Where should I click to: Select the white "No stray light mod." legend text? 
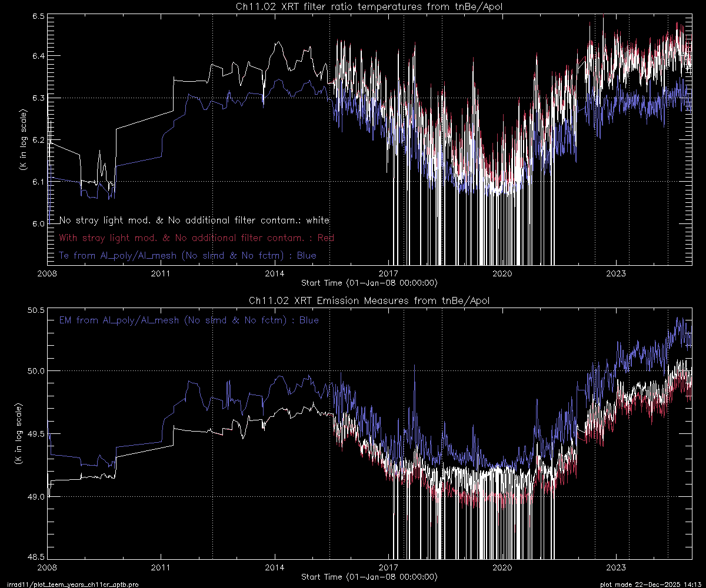(194, 220)
